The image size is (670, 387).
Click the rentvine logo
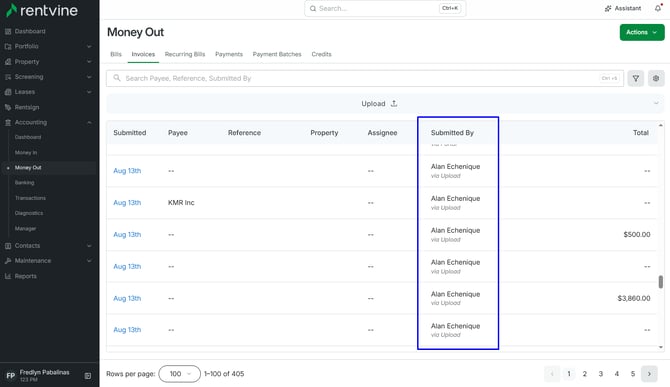(42, 10)
